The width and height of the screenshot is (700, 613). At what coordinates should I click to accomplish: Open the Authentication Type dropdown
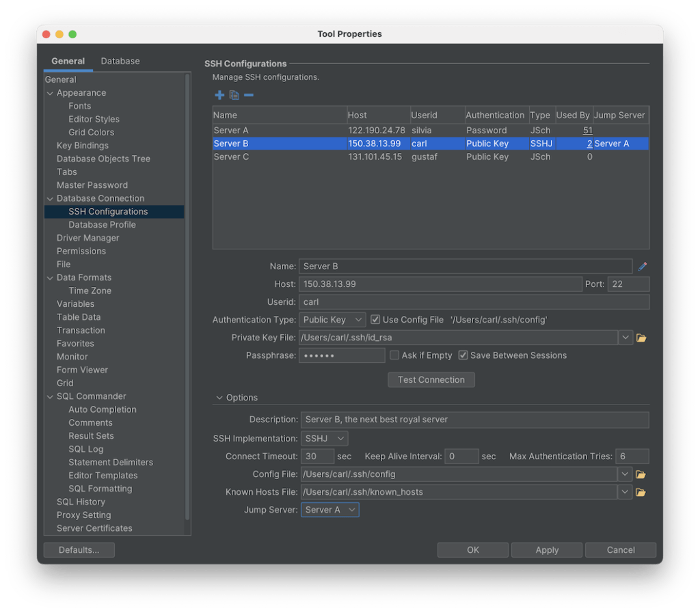[x=332, y=319]
